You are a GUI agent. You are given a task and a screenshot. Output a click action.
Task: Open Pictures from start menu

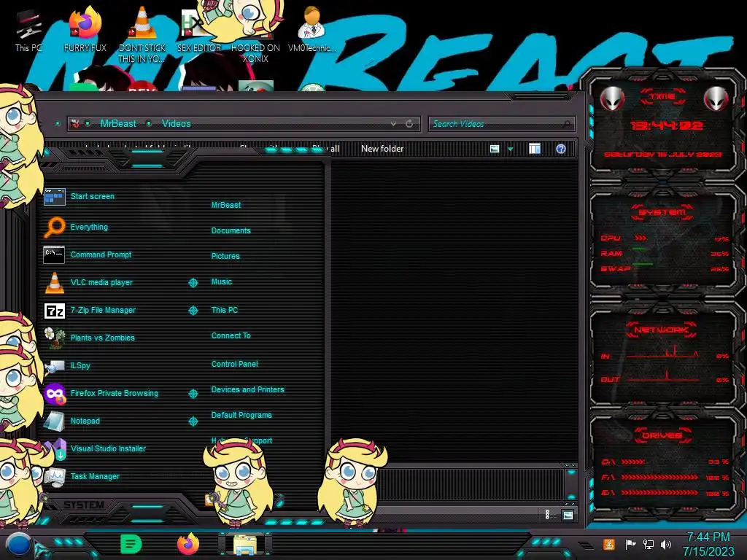[x=225, y=256]
